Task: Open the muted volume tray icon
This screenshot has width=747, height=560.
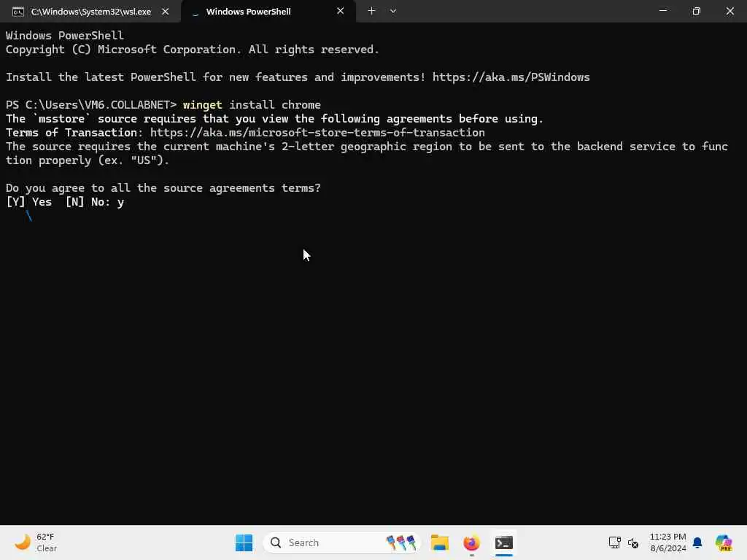Action: pos(632,542)
